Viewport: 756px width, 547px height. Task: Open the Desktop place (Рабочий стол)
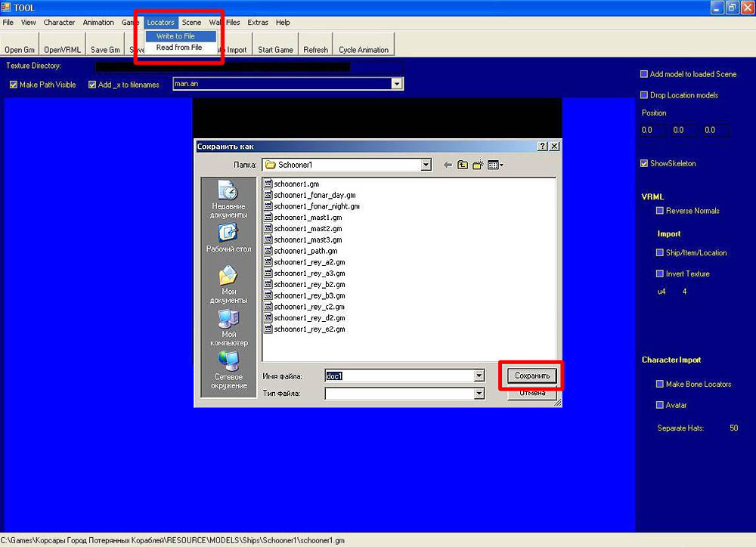coord(228,239)
